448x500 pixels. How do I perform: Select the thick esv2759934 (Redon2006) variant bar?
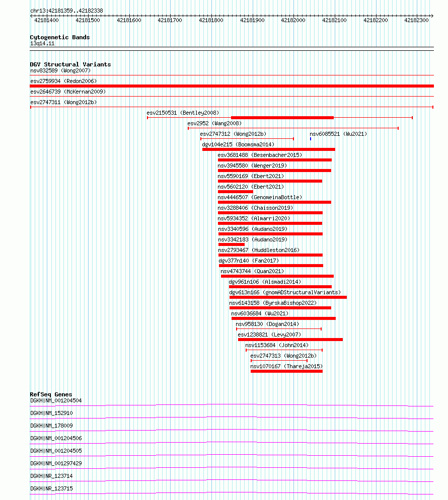click(x=232, y=86)
